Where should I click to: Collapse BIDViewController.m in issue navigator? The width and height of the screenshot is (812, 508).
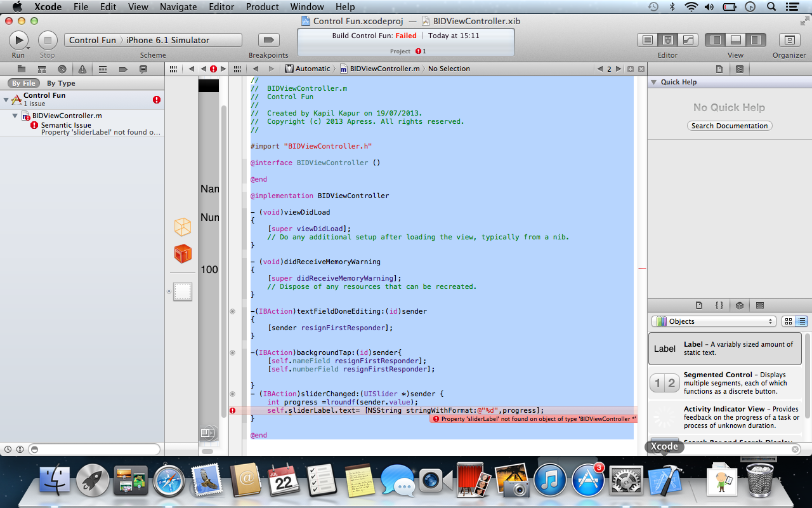click(x=15, y=116)
